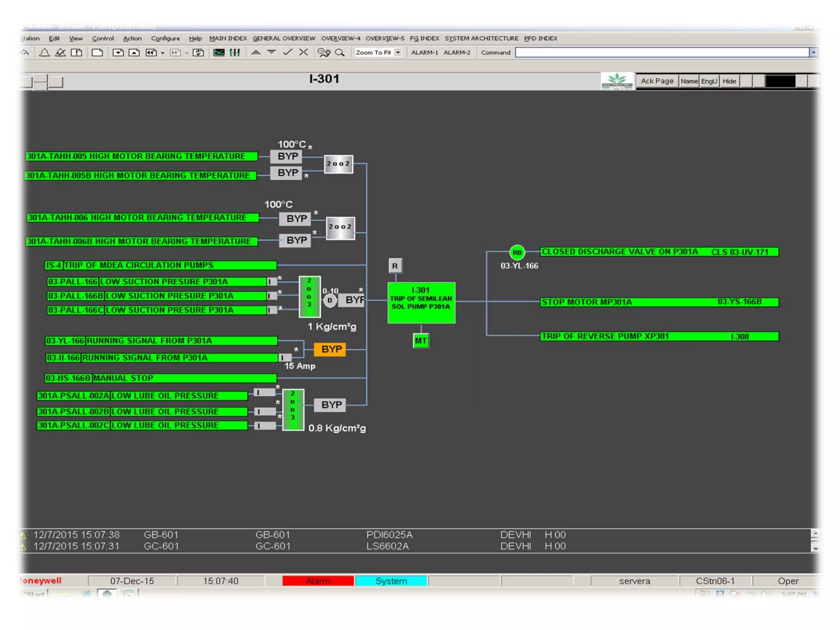840x630 pixels.
Task: Click the magnifier search icon
Action: [340, 52]
